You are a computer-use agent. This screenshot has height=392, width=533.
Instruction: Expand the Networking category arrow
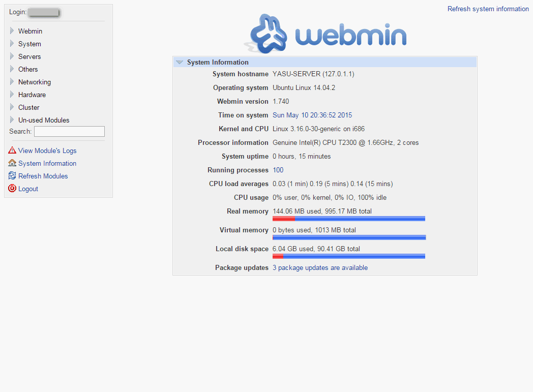click(x=12, y=81)
